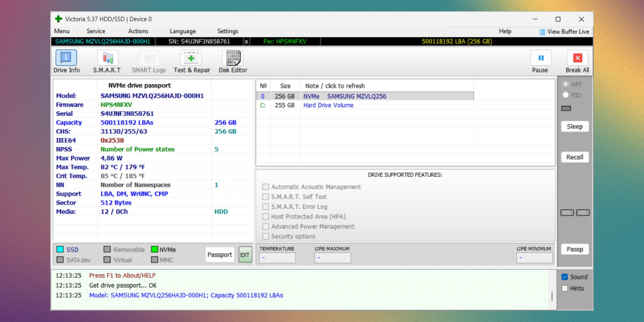The width and height of the screenshot is (644, 322).
Task: Open the Language menu
Action: click(x=183, y=31)
